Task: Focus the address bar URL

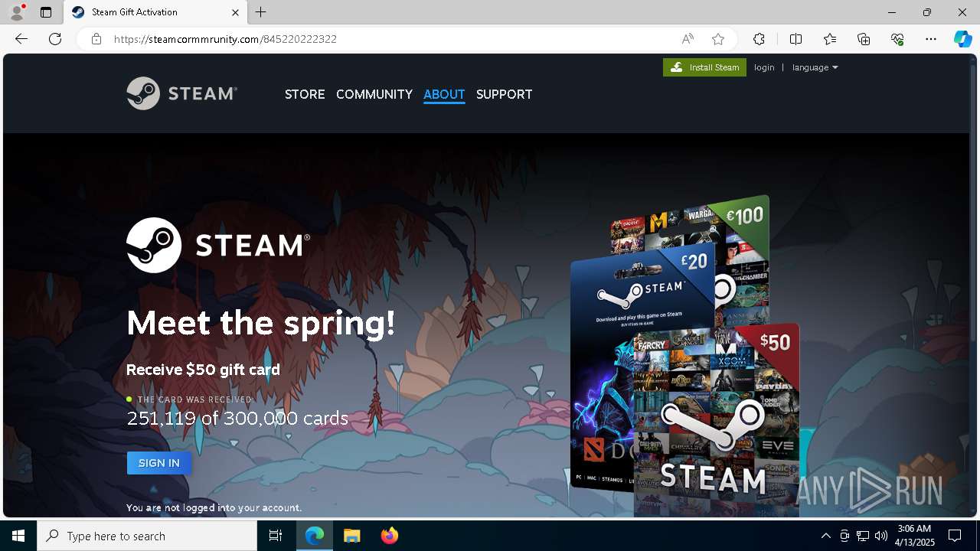Action: [225, 39]
